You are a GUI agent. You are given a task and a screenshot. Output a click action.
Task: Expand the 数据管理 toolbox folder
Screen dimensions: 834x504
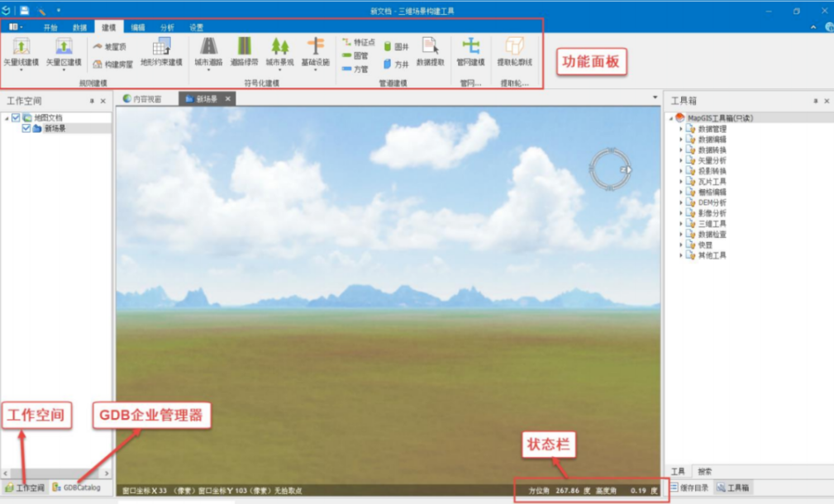[681, 129]
